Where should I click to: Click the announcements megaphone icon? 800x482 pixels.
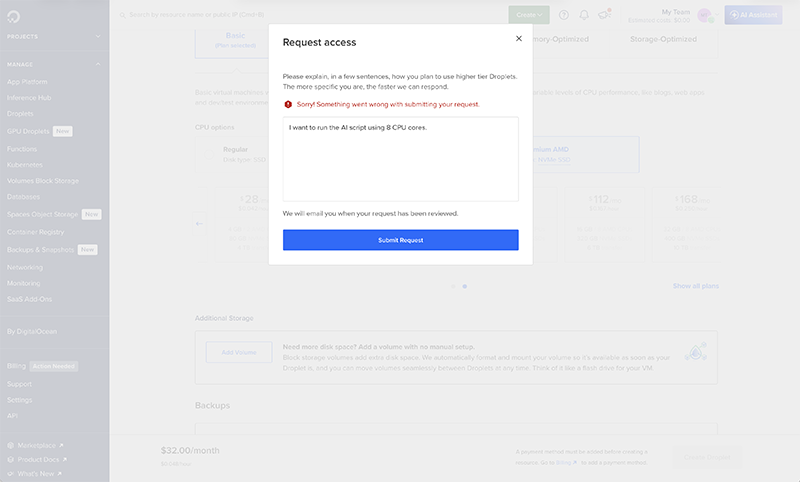pos(604,15)
